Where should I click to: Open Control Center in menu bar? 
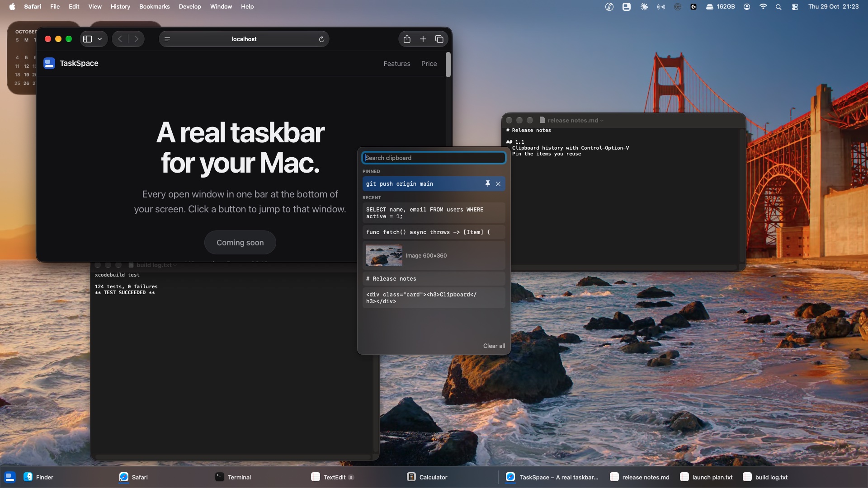pyautogui.click(x=795, y=7)
